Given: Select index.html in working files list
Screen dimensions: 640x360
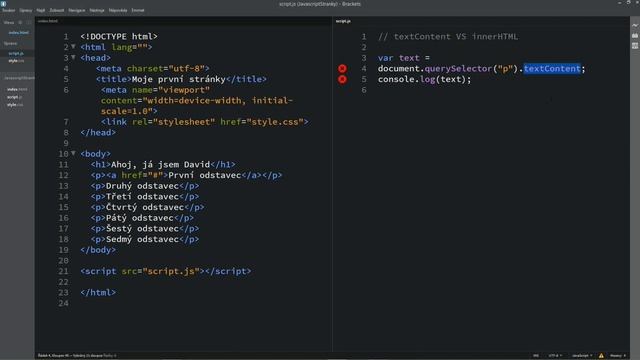Looking at the screenshot, I should (18, 33).
